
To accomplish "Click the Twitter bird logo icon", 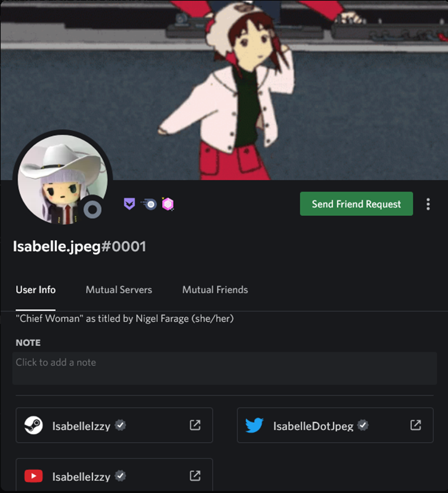I will coord(254,425).
